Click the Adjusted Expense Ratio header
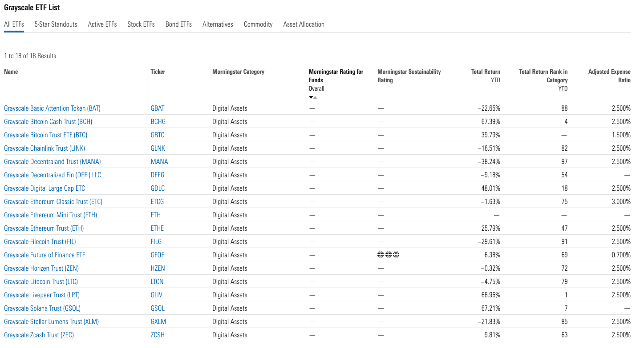 pyautogui.click(x=609, y=76)
